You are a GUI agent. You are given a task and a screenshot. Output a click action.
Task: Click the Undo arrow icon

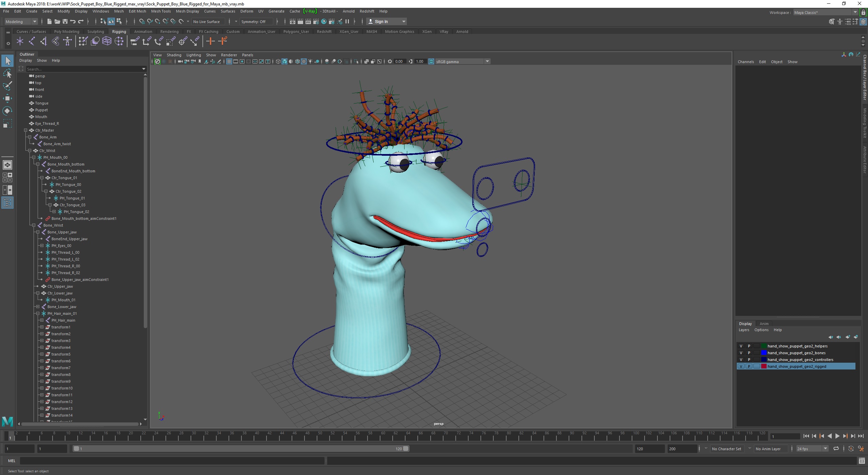point(73,21)
